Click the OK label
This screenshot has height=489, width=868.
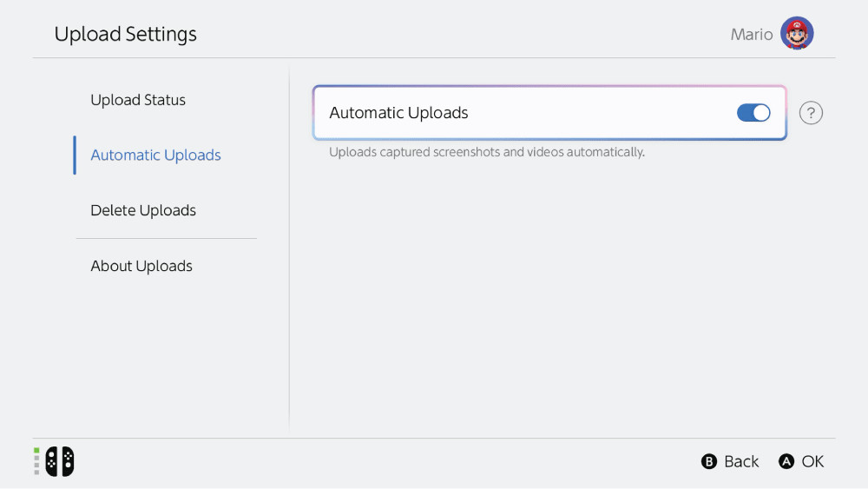812,461
